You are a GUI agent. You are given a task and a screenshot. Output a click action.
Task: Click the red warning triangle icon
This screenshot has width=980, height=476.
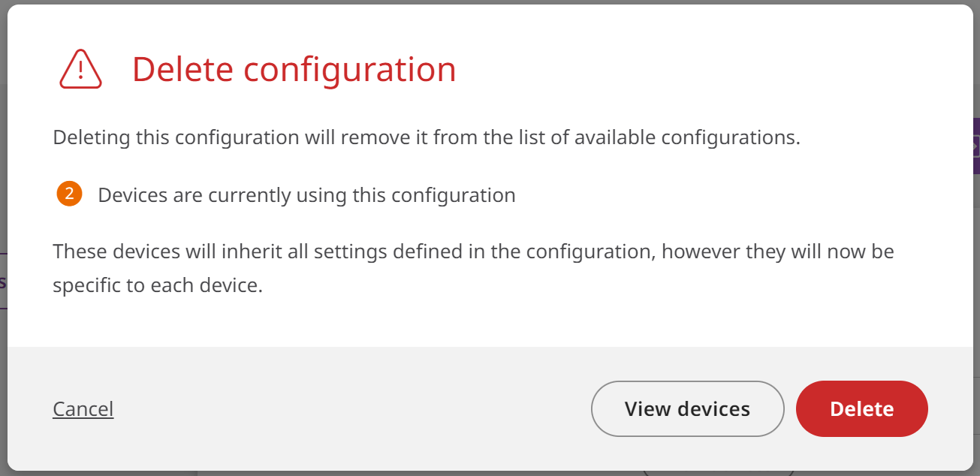[x=80, y=69]
